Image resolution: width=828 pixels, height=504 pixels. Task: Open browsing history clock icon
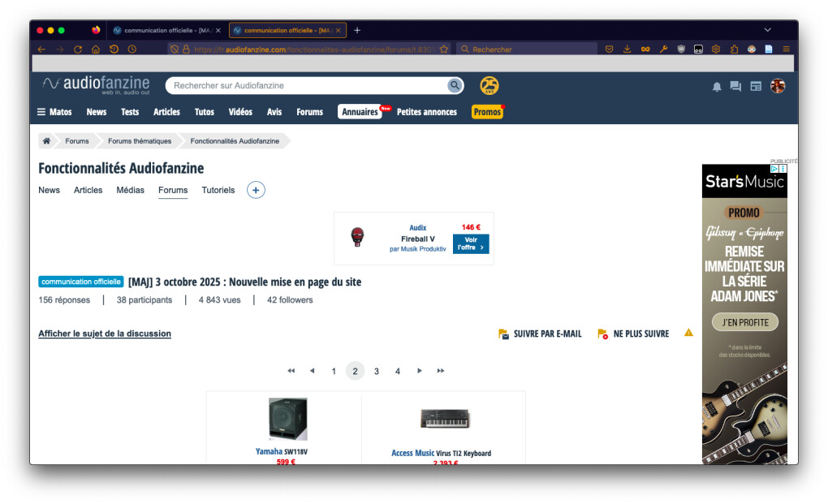click(x=132, y=49)
